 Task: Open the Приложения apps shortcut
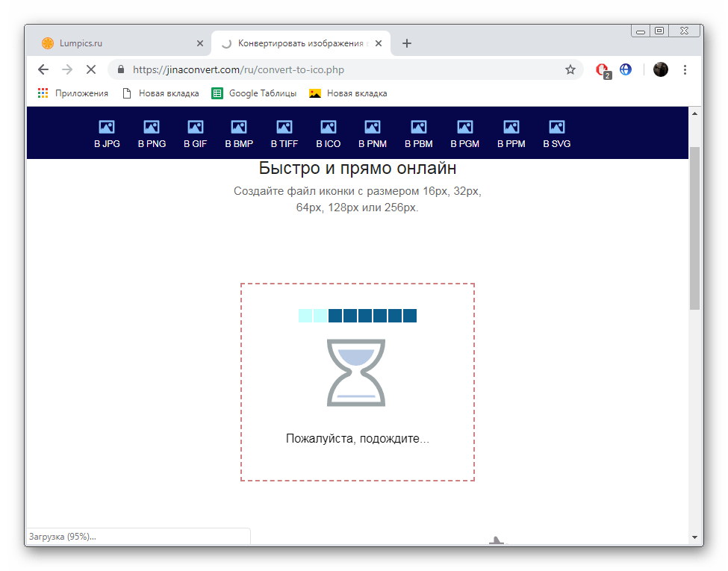(73, 93)
